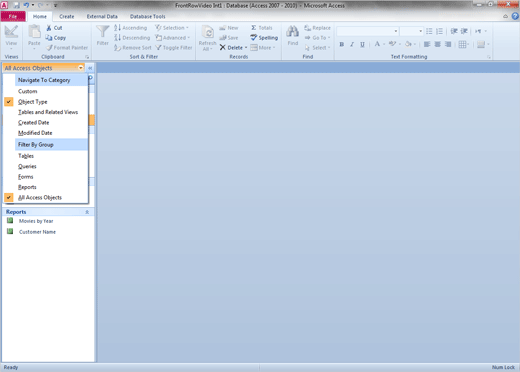Open the File tab
This screenshot has width=520, height=372.
pos(13,16)
